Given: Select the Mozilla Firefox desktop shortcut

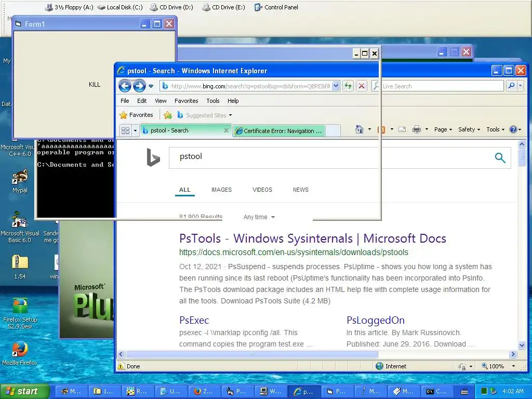Looking at the screenshot, I should tap(20, 353).
